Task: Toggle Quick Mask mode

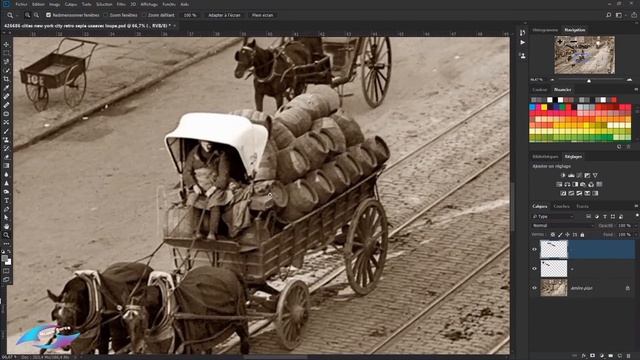Action: (6, 271)
